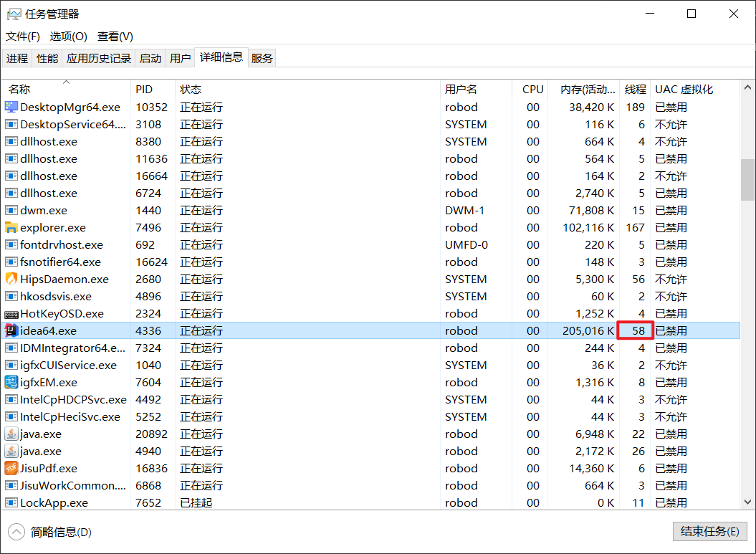Sort by the 用户名 column header
The image size is (756, 554).
pyautogui.click(x=476, y=89)
